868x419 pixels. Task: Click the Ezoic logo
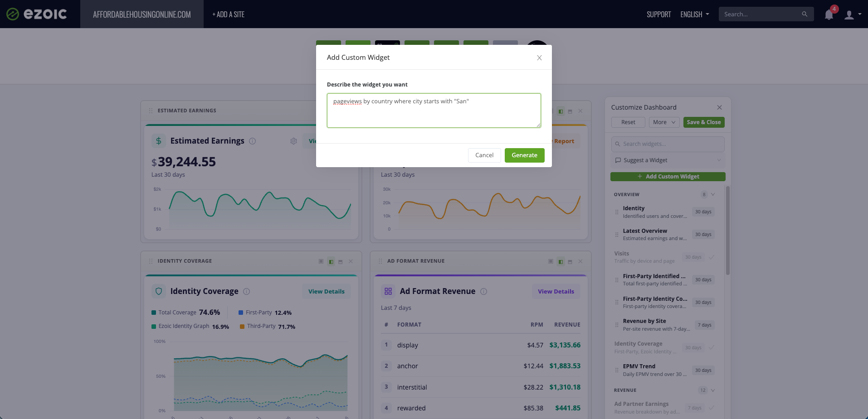tap(36, 14)
